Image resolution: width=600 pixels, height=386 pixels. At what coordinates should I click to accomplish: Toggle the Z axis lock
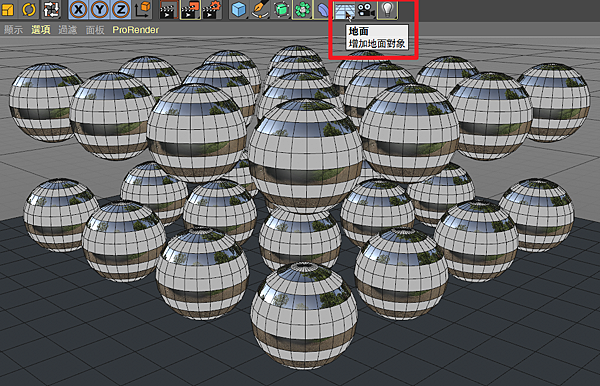121,9
